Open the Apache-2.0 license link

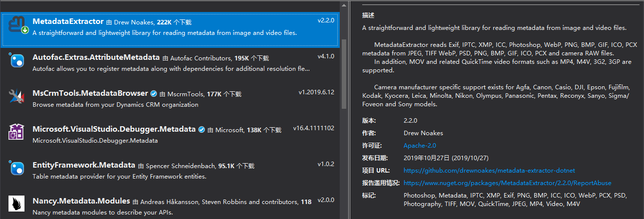[420, 146]
